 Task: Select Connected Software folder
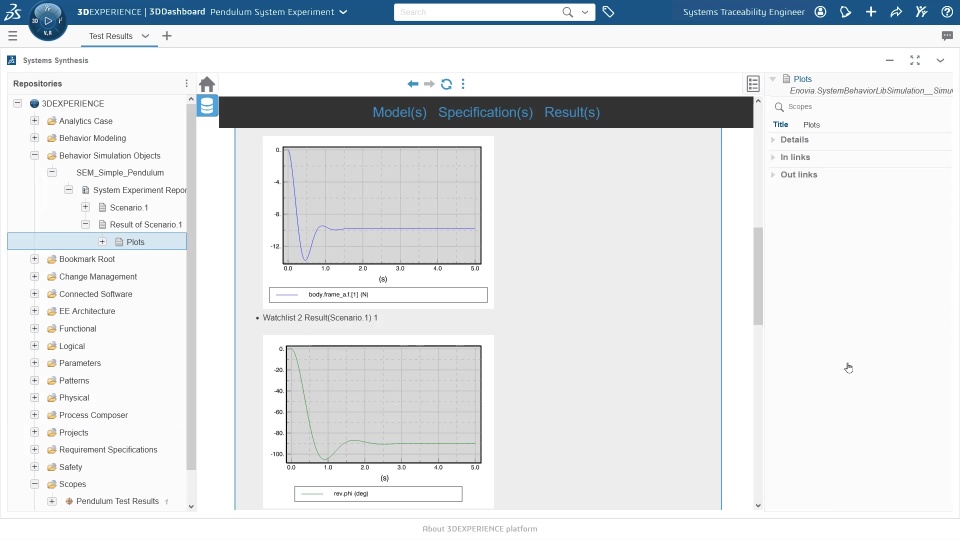coord(96,294)
